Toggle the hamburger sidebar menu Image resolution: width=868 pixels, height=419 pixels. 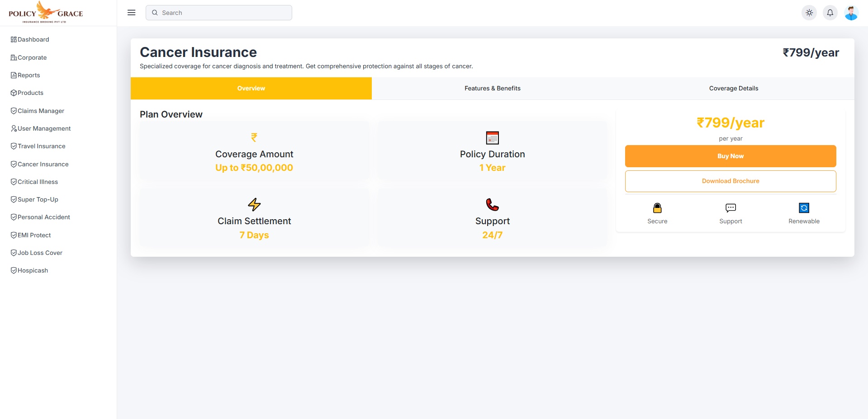coord(132,13)
